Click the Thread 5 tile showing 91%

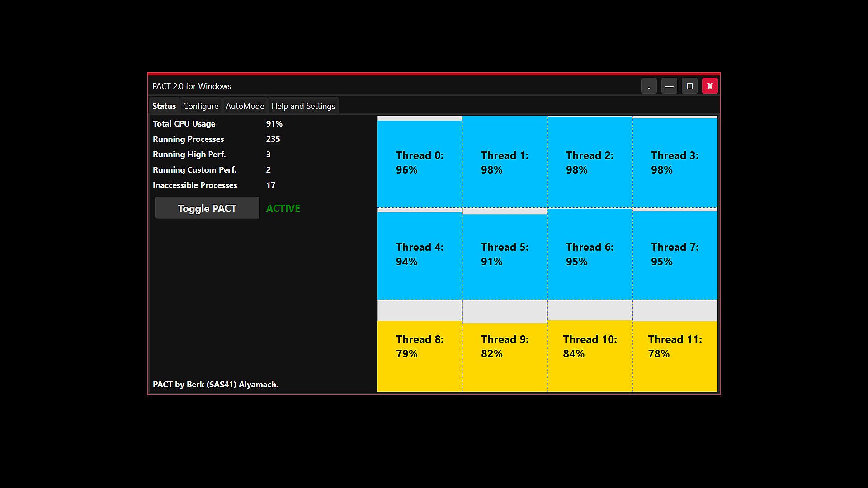(x=505, y=254)
